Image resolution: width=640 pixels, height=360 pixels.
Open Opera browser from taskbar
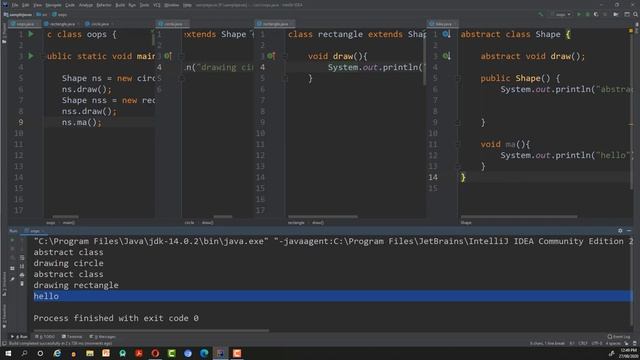pos(155,353)
